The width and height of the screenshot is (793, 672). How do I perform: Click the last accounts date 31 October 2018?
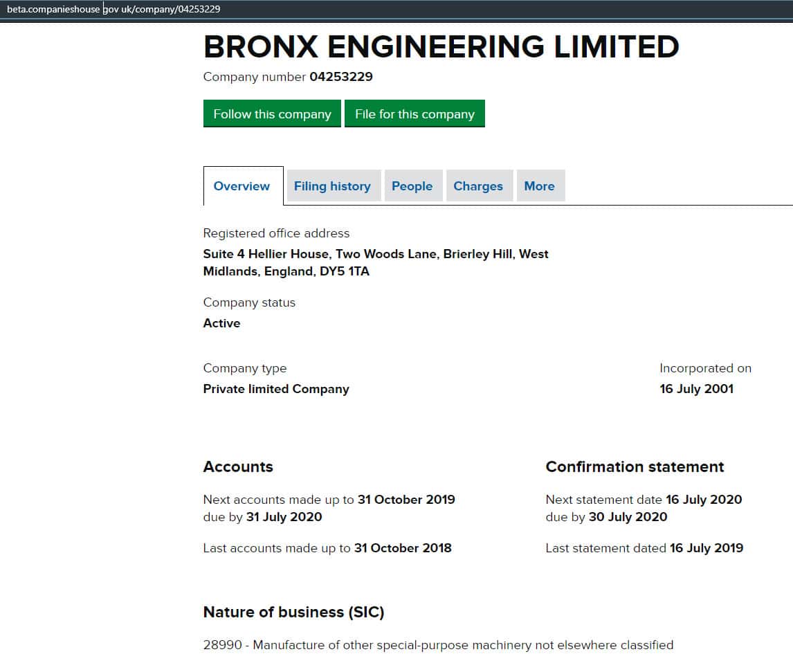tap(403, 548)
